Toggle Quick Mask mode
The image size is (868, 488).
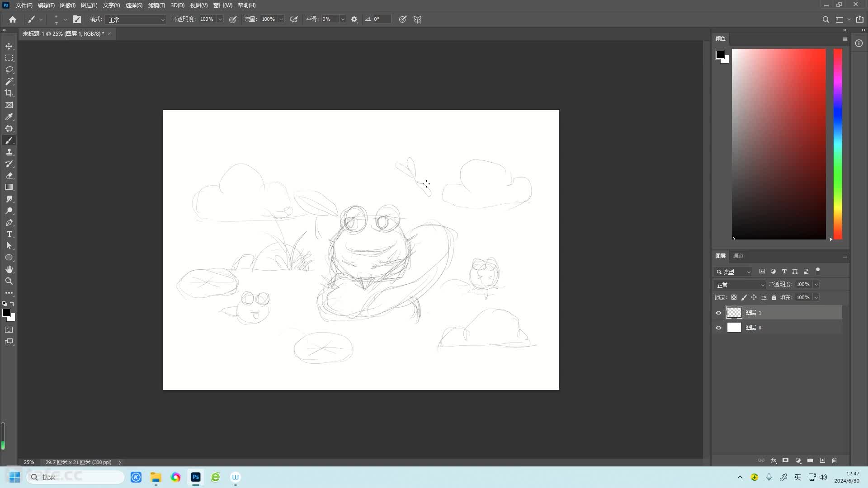click(x=9, y=330)
